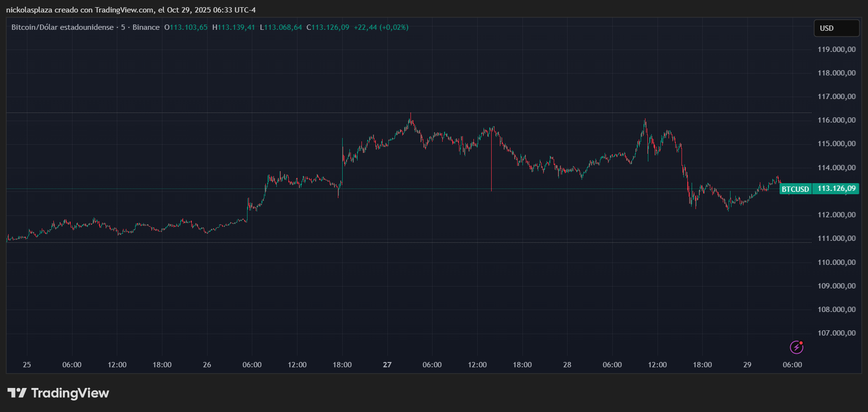Screen dimensions: 868x412
Task: Click the 25 date on time axis
Action: point(27,365)
